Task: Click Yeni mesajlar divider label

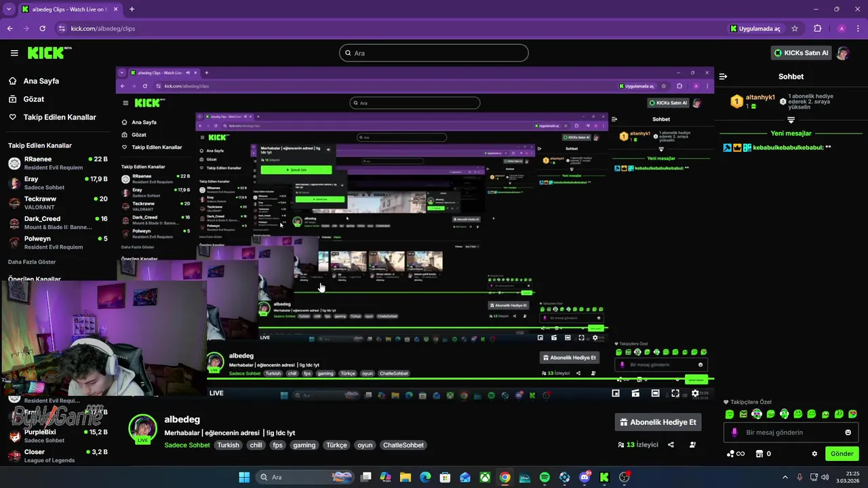Action: pos(791,134)
